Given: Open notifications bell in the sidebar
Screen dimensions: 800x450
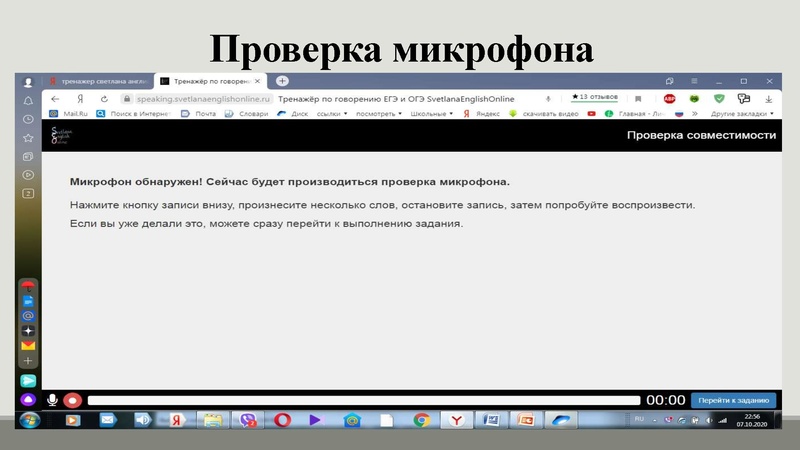Looking at the screenshot, I should click(x=28, y=101).
